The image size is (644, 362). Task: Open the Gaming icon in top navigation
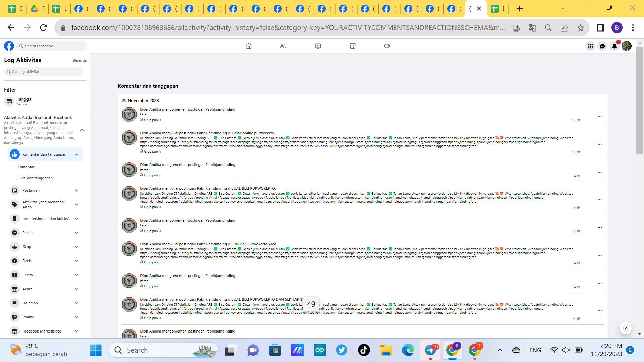click(x=387, y=46)
